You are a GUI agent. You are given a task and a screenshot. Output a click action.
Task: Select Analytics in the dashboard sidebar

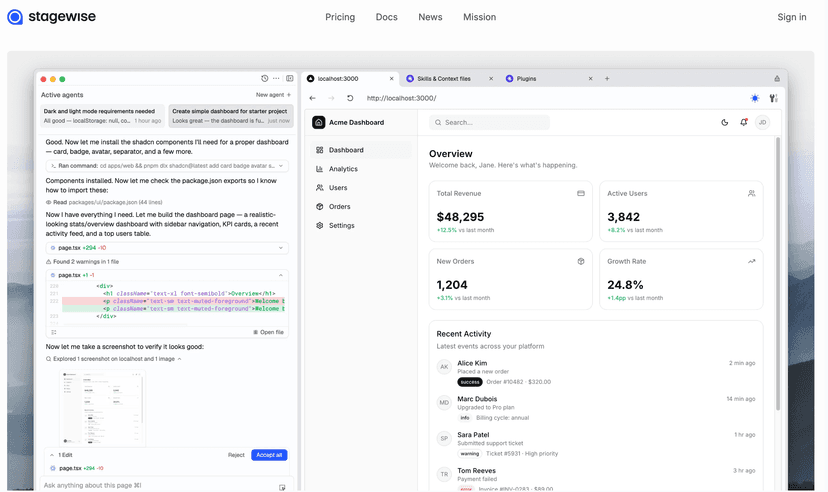coord(343,169)
